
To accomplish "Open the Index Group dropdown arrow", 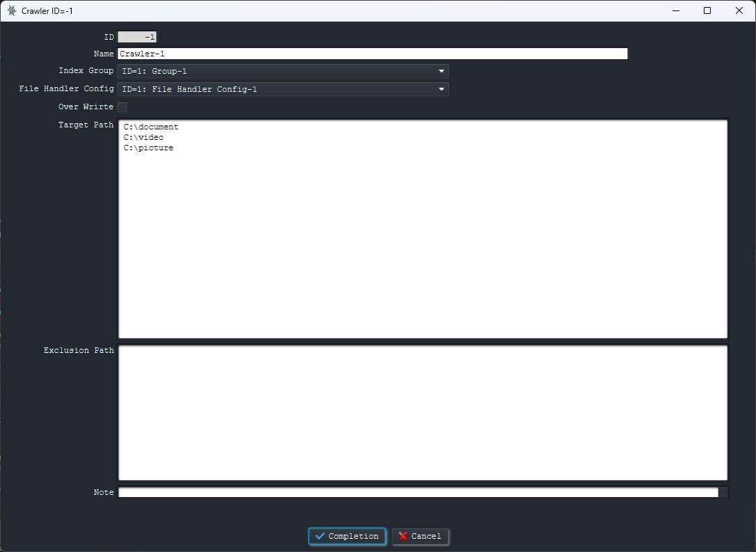I will (x=441, y=71).
